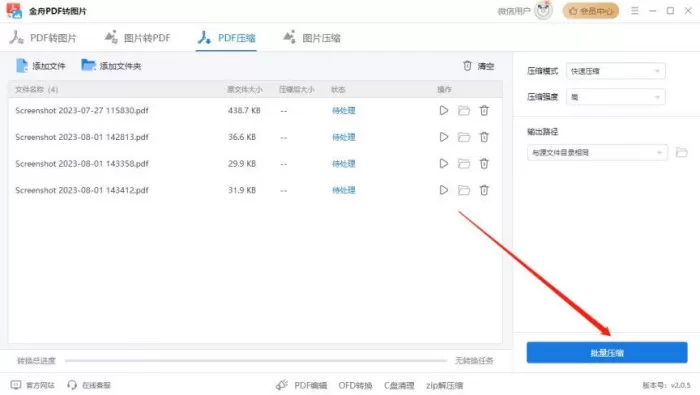Start compression for Screenshot 2023-08-01 142813.pdf

pos(443,137)
